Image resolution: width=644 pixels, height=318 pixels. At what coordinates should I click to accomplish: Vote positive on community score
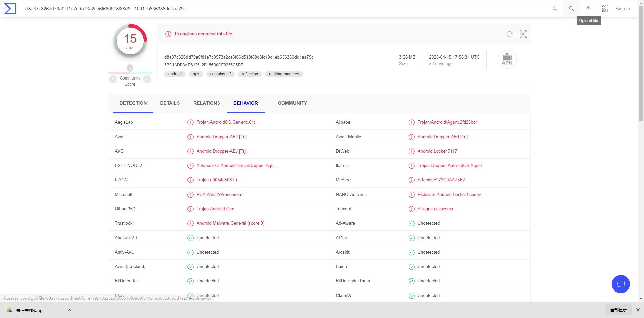(x=147, y=79)
